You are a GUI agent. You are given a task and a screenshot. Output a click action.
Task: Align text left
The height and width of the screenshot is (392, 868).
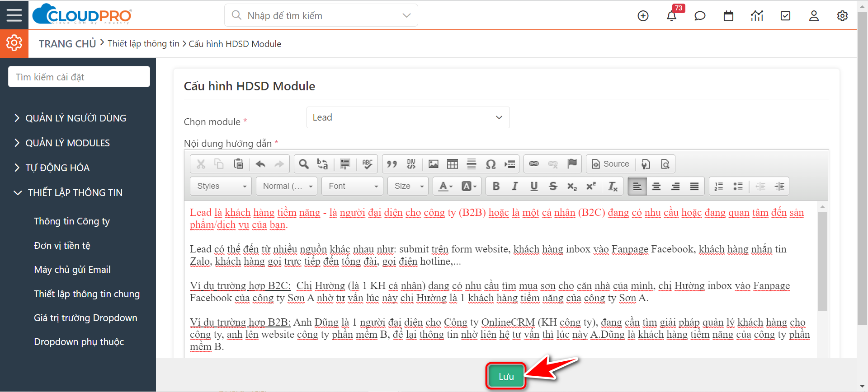[x=637, y=186]
